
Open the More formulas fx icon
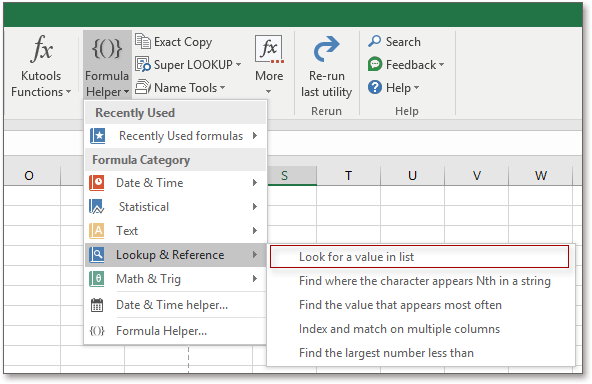pos(269,49)
